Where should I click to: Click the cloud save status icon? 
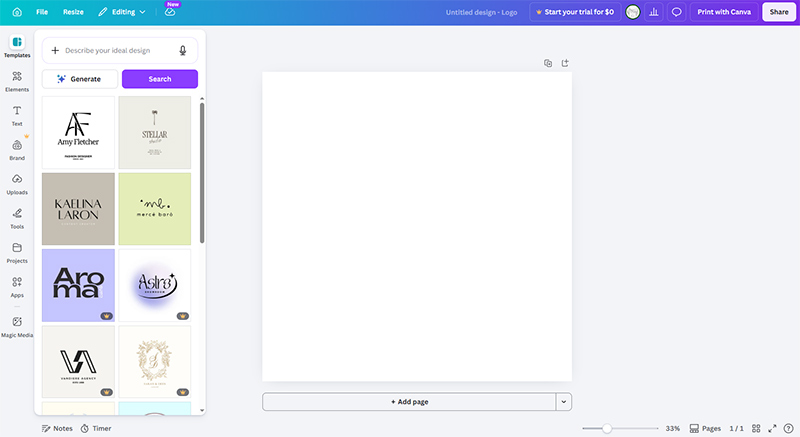point(170,12)
